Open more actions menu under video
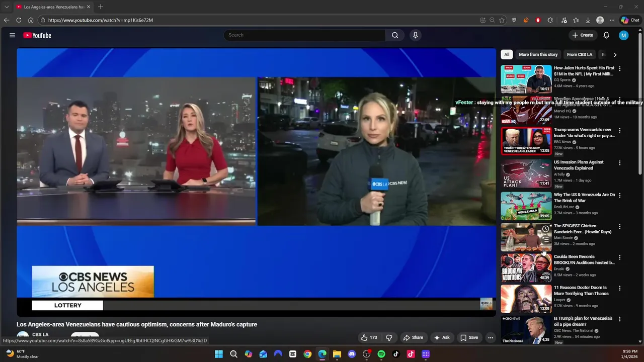Screen dimensions: 644x362 491,337
